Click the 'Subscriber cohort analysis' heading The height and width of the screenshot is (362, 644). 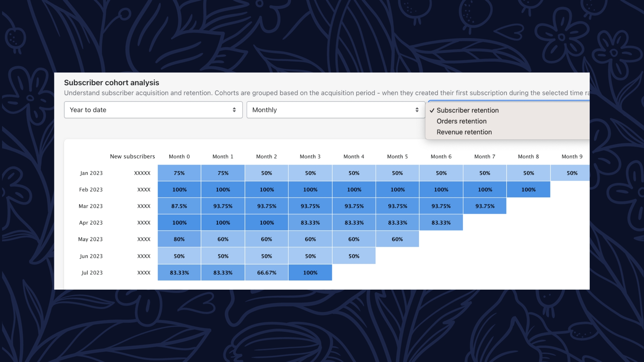(x=112, y=82)
